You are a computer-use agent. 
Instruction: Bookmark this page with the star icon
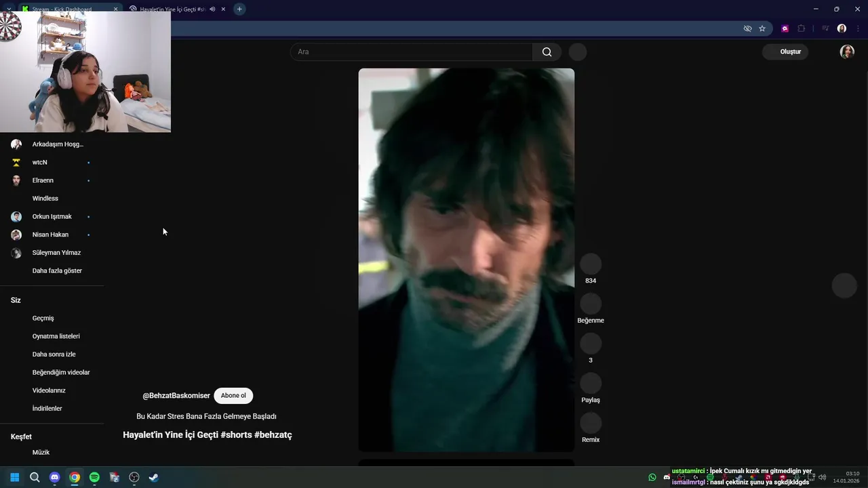coord(762,28)
